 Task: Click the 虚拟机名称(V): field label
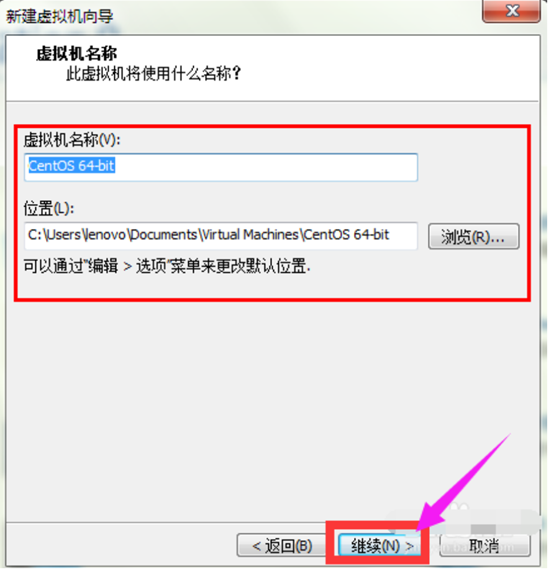(72, 140)
